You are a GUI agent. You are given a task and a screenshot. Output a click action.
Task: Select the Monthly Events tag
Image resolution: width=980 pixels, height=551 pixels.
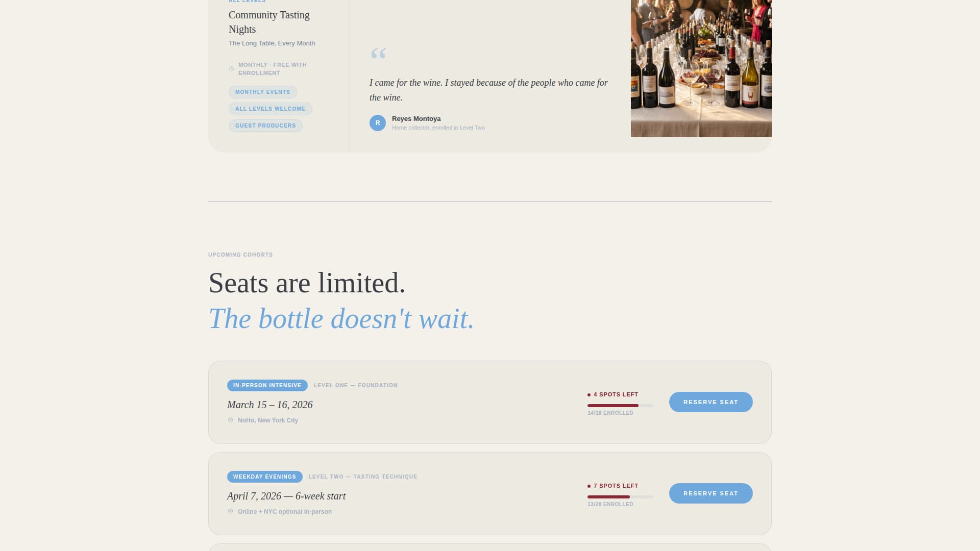click(263, 92)
